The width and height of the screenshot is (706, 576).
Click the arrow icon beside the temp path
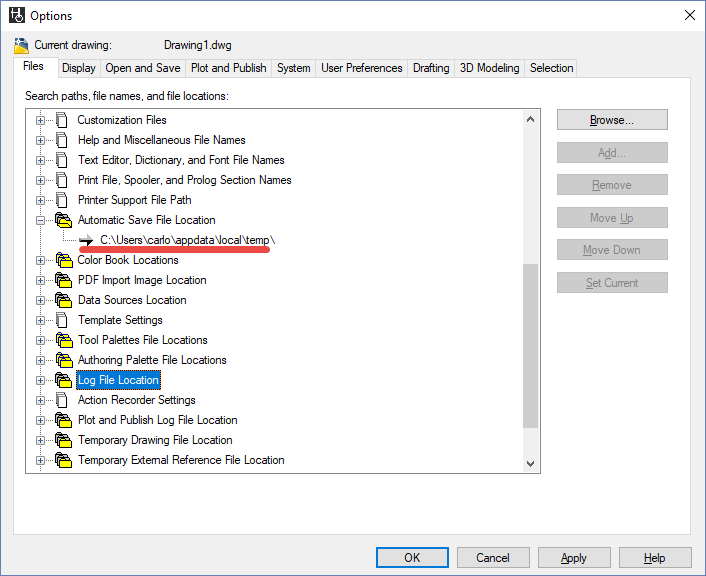tap(86, 240)
